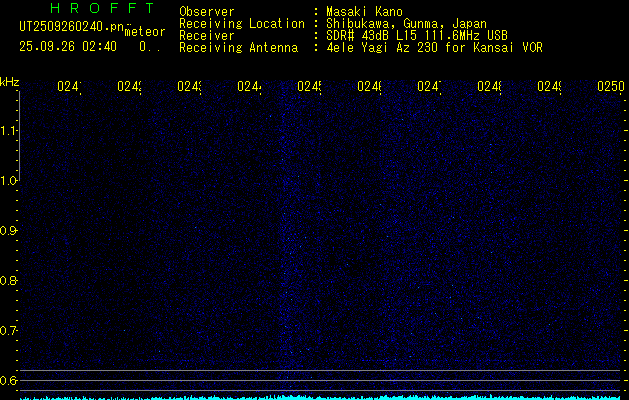This screenshot has height=400, width=629.
Task: Click the Receiving Antenna label
Action: click(x=238, y=48)
